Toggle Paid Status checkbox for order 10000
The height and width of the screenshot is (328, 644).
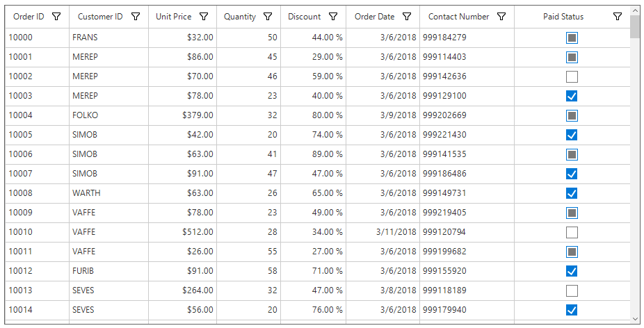[x=572, y=38]
